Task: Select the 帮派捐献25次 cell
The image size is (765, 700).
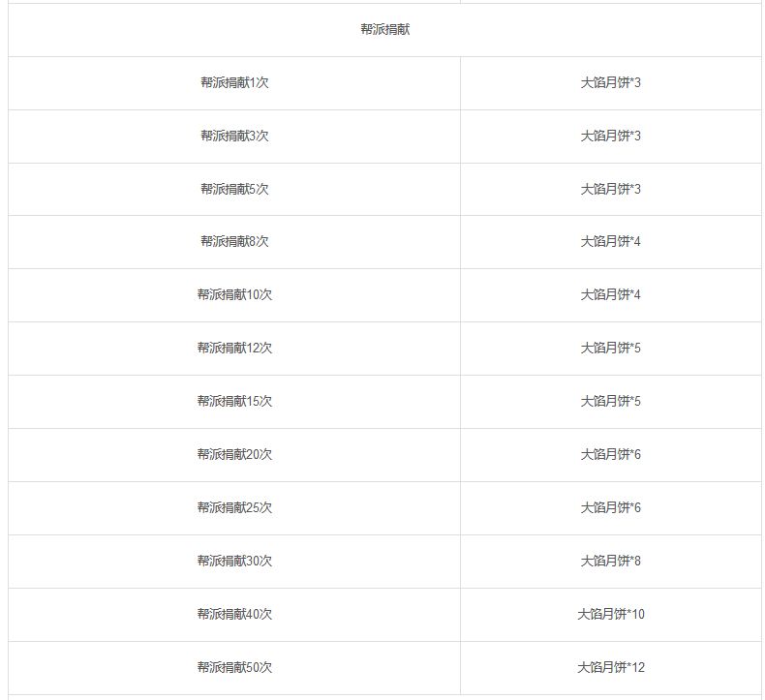Action: point(234,507)
